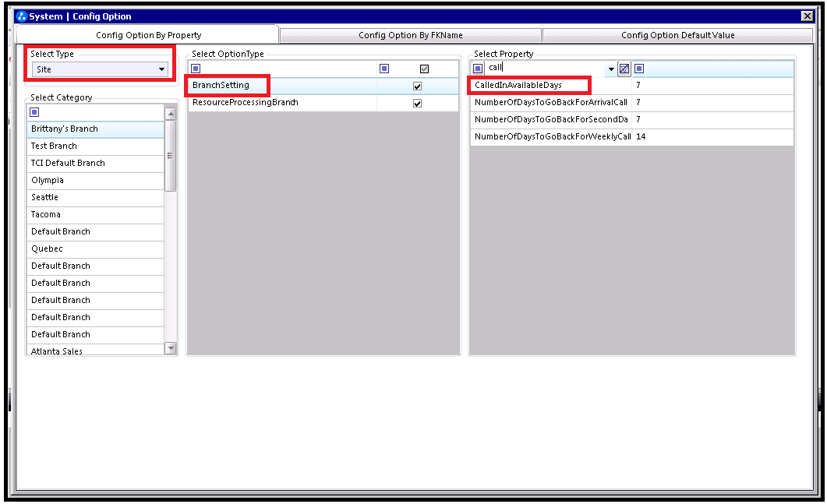Click the clear filter icon in Select Property
Screen dimensions: 827x504
click(x=624, y=69)
